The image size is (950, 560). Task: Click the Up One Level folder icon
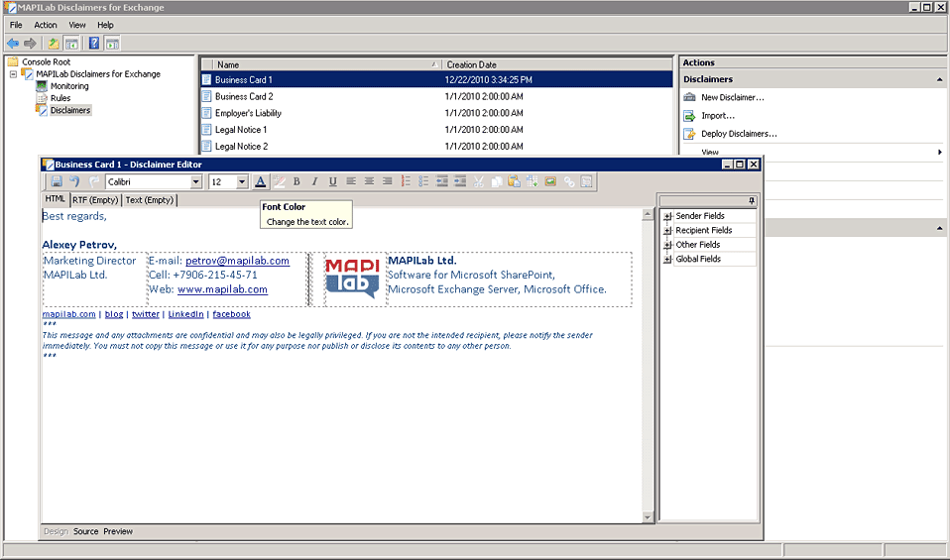click(54, 44)
